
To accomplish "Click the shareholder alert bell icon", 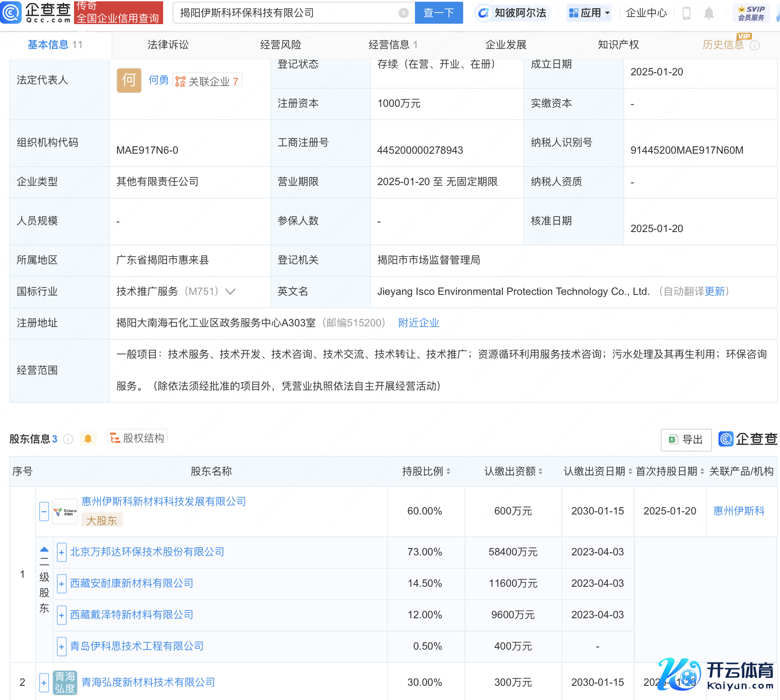I will (x=88, y=439).
